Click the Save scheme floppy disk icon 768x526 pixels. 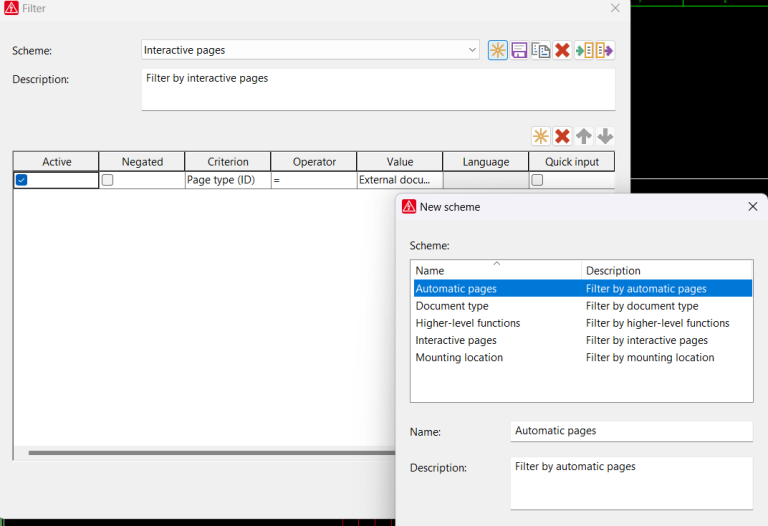tap(519, 50)
